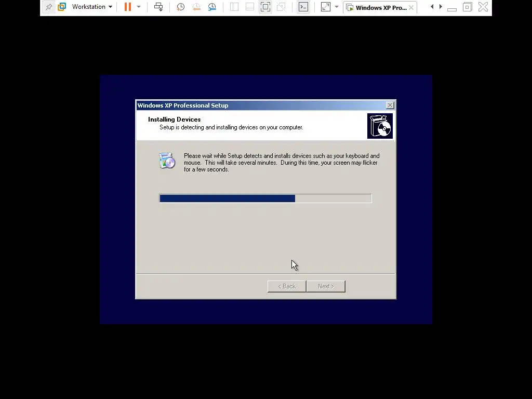
Task: Send Ctrl+Alt+Del to the VM
Action: 158,7
